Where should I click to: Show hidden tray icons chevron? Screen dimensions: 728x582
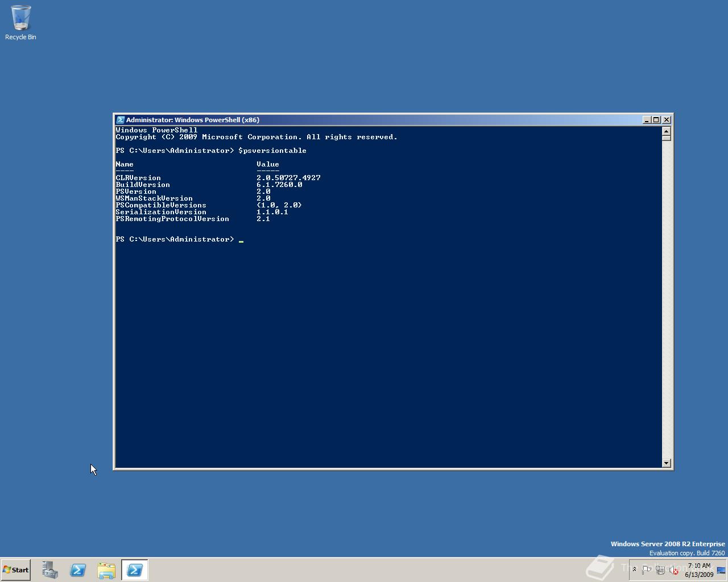(635, 569)
